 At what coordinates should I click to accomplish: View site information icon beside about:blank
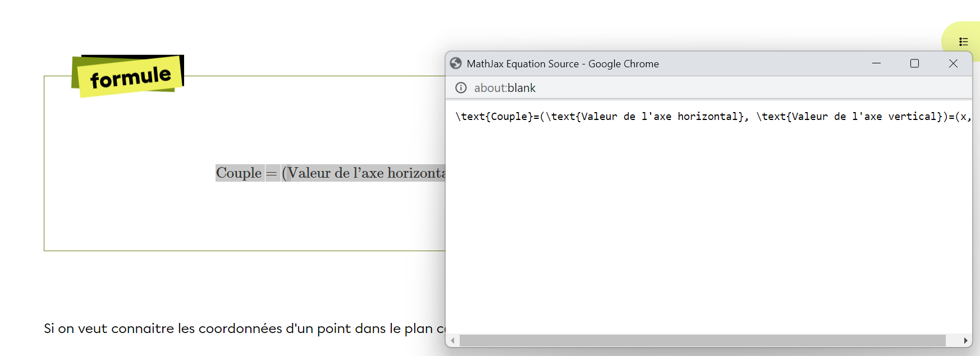(x=461, y=87)
